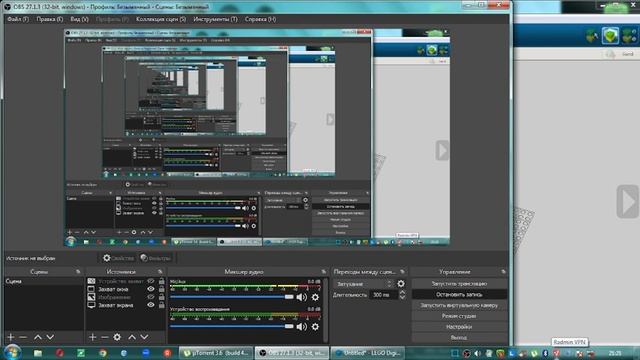Open the Инструменты menu
Image resolution: width=640 pixels, height=360 pixels.
(215, 19)
